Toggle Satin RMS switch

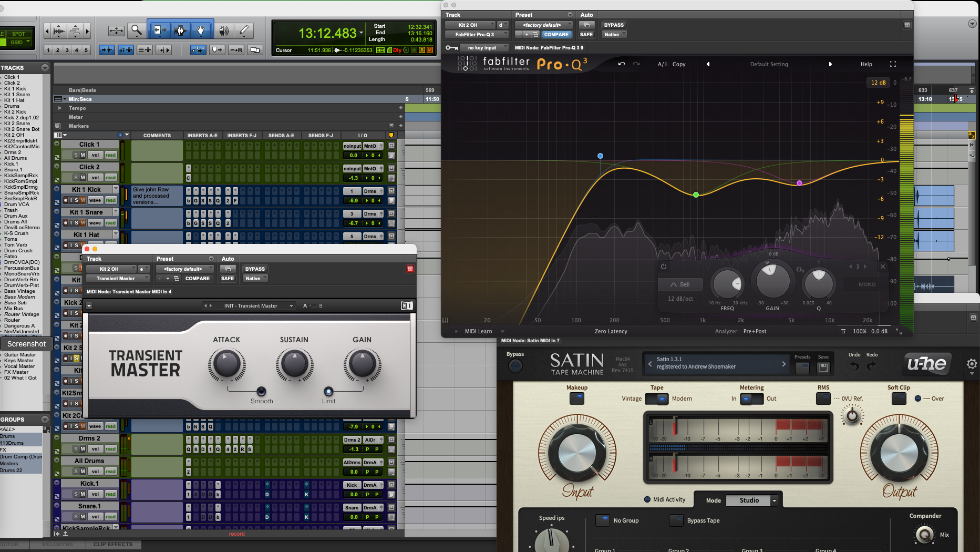point(823,398)
